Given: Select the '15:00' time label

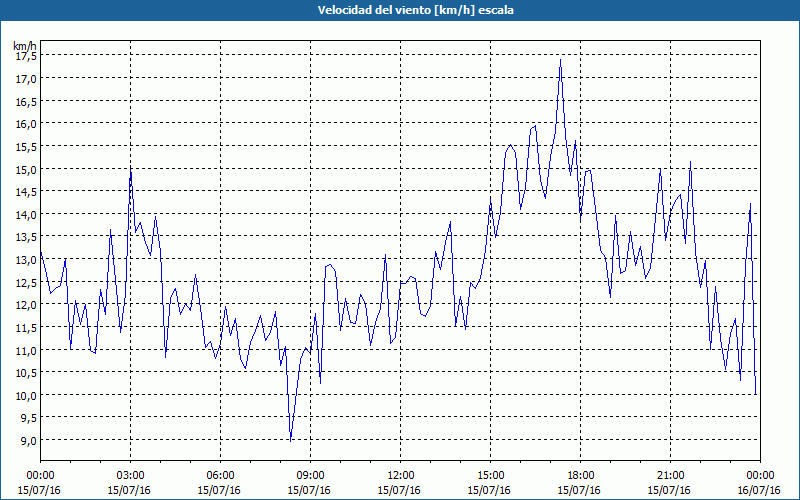Looking at the screenshot, I should pyautogui.click(x=490, y=476).
